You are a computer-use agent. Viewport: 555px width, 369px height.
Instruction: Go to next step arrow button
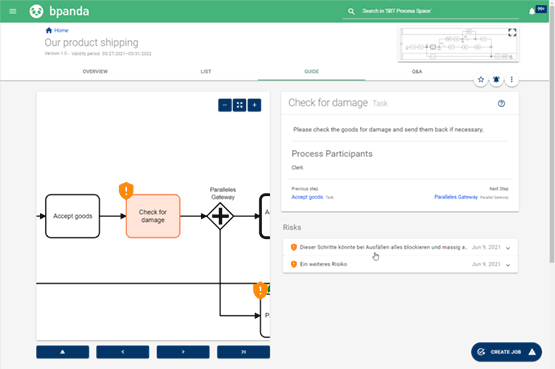[183, 352]
